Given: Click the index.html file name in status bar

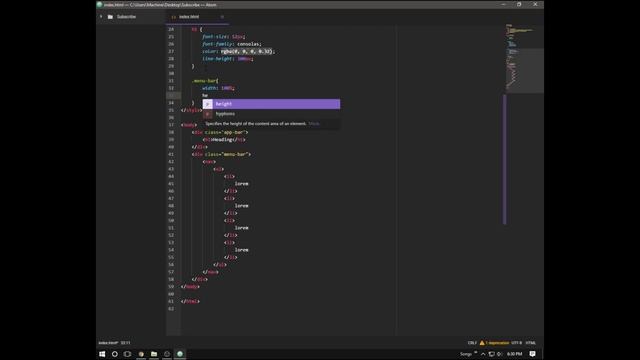Looking at the screenshot, I should (108, 343).
